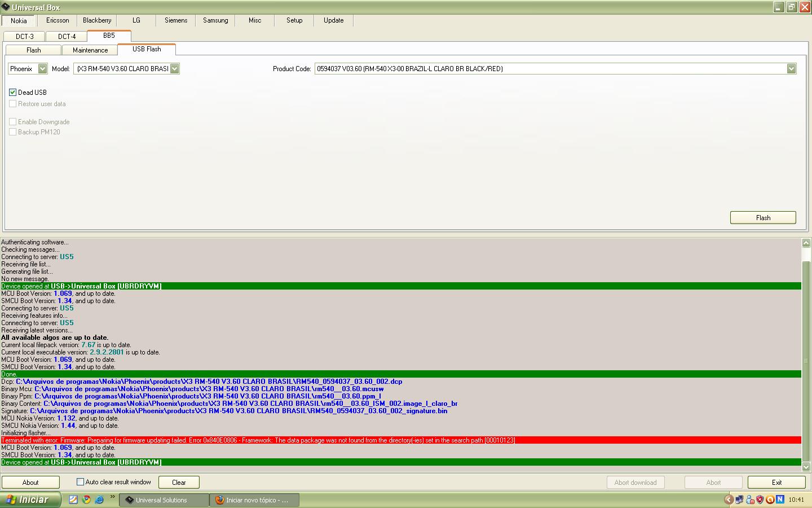
Task: Open Google Chrome from quick launch
Action: pyautogui.click(x=86, y=500)
